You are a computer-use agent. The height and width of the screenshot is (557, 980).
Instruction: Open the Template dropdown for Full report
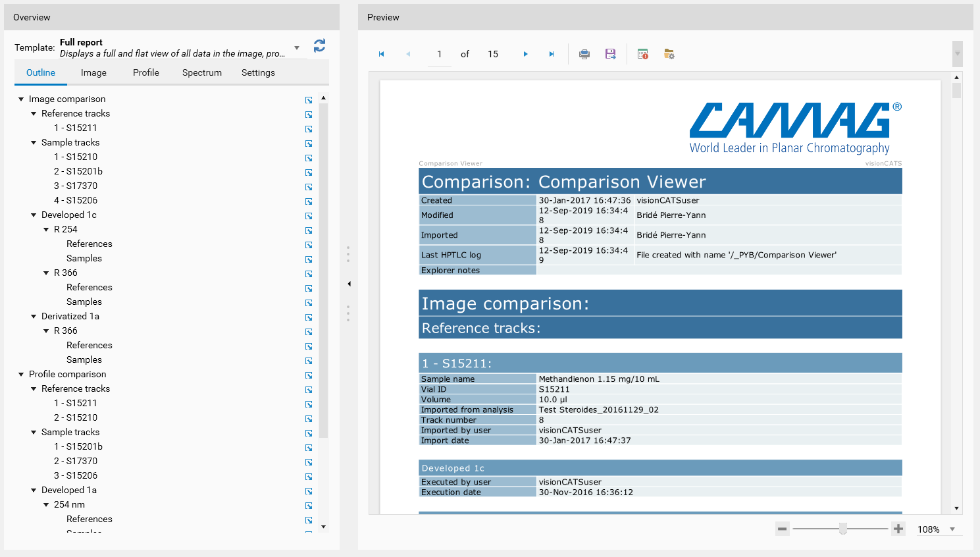click(x=297, y=47)
